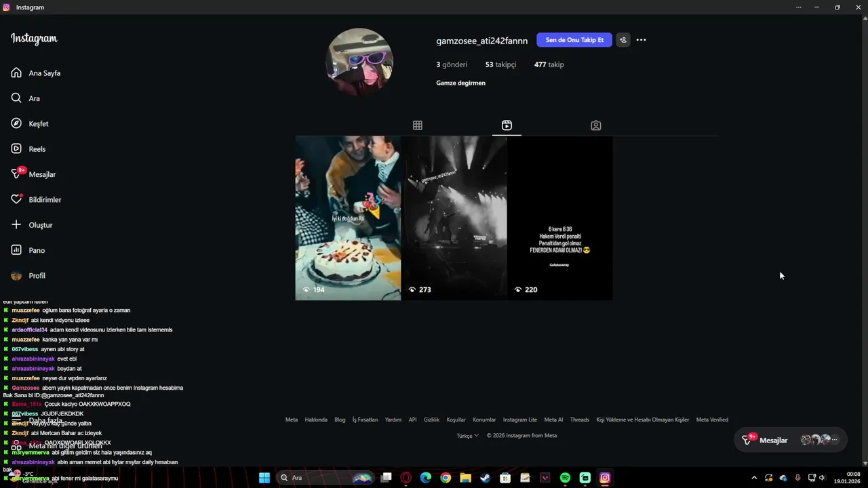Open the floating Mesajlar button at bottom right

point(790,440)
